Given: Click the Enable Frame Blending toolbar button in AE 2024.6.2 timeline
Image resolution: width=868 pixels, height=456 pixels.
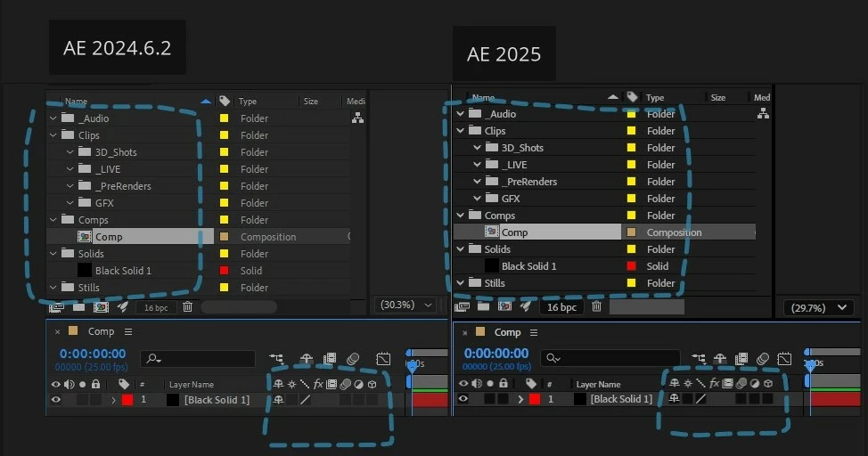Looking at the screenshot, I should click(x=330, y=359).
